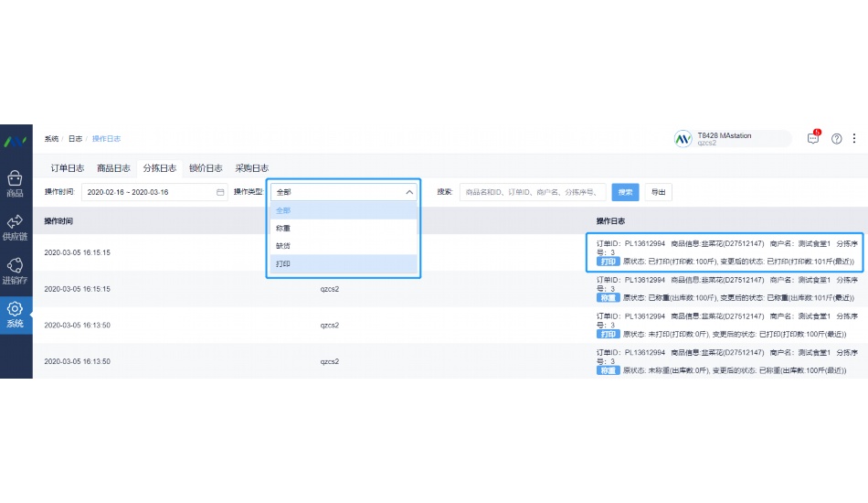This screenshot has width=868, height=503.
Task: Open the 供应链 sidebar module
Action: click(x=16, y=227)
